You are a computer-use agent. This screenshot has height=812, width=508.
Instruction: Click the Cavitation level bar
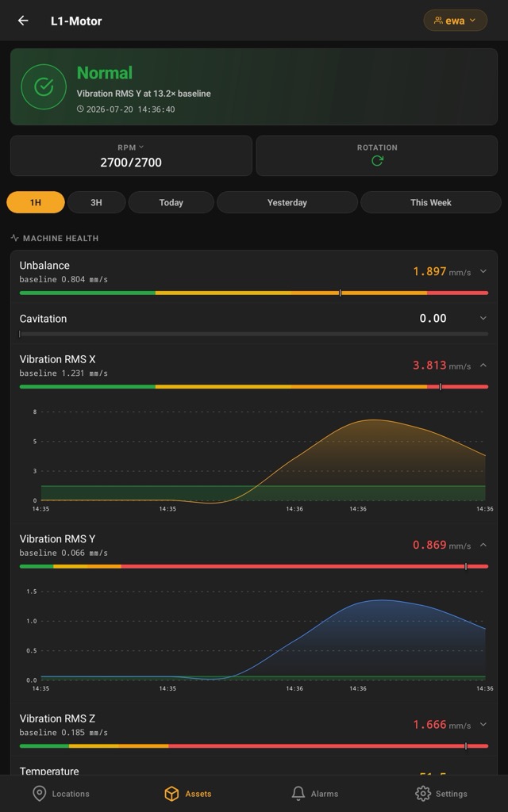click(x=254, y=334)
